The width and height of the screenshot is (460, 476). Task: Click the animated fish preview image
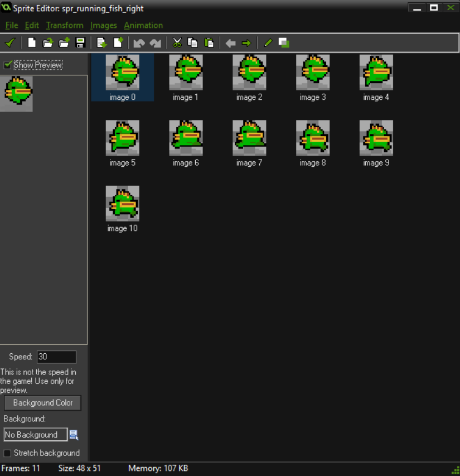(x=16, y=94)
